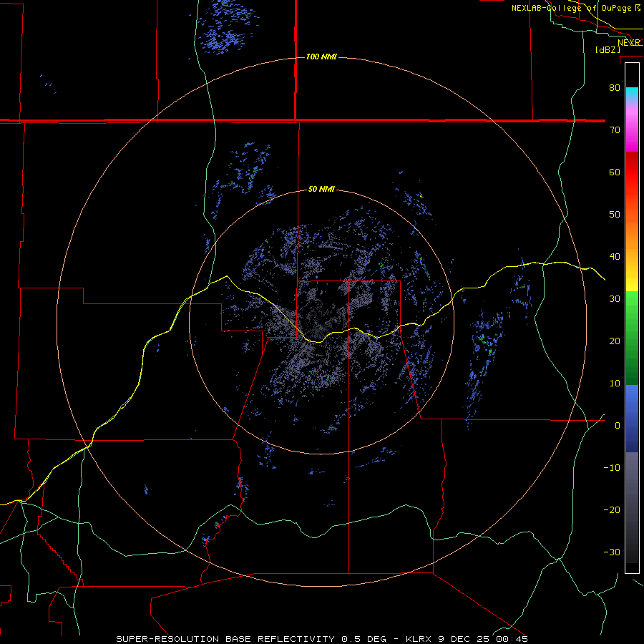Click the -30 dBZ value on the scale
The image size is (644, 644).
(612, 553)
